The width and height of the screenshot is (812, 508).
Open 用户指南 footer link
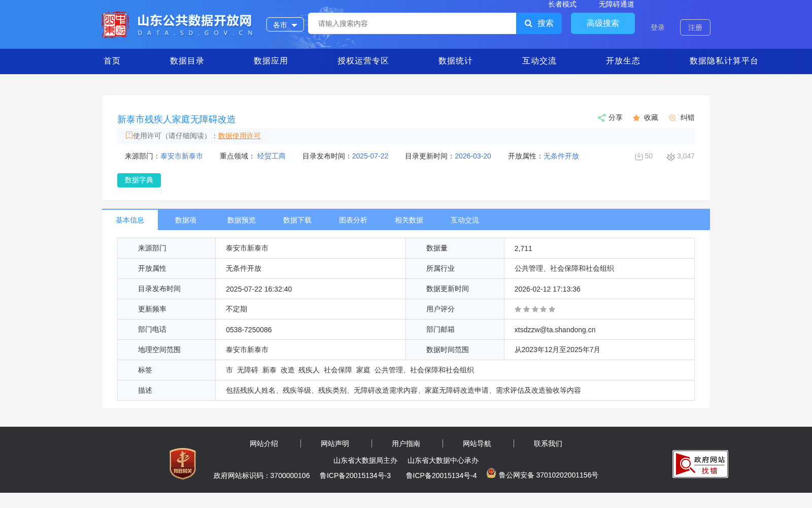[406, 443]
